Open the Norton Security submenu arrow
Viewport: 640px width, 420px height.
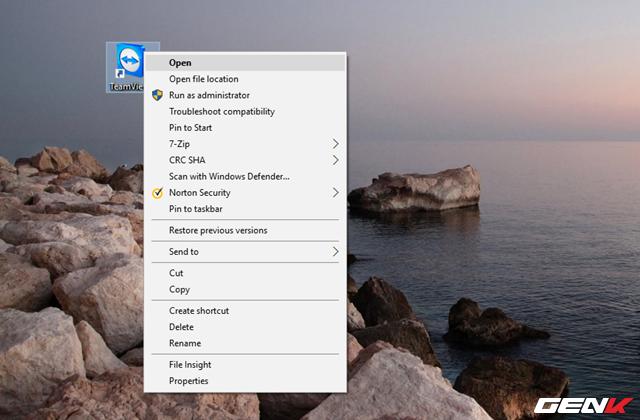click(336, 192)
